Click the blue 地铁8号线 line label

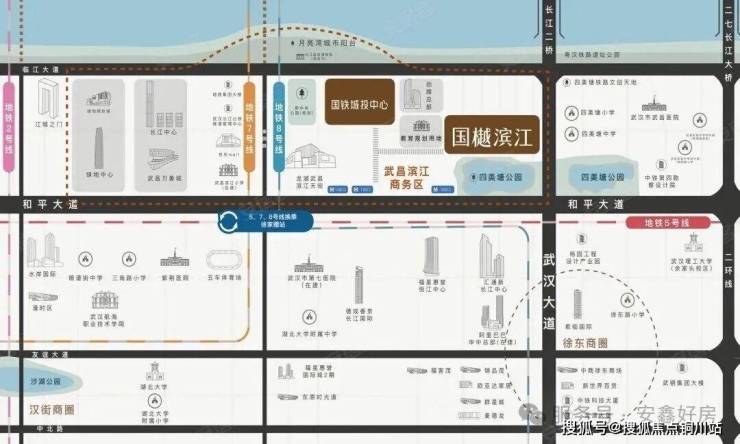point(279,127)
